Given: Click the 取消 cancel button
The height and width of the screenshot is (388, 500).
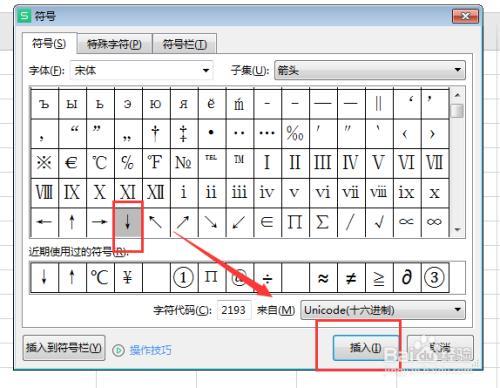Looking at the screenshot, I should click(x=440, y=348).
